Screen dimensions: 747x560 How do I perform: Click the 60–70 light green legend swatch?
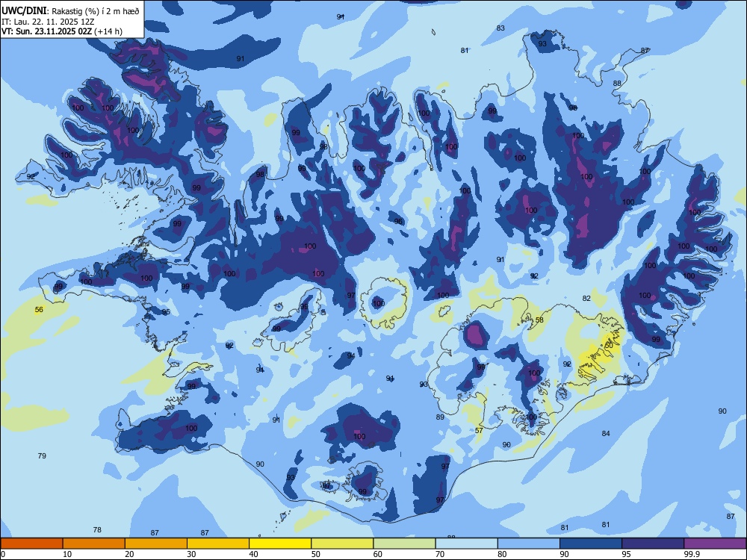pyautogui.click(x=404, y=544)
